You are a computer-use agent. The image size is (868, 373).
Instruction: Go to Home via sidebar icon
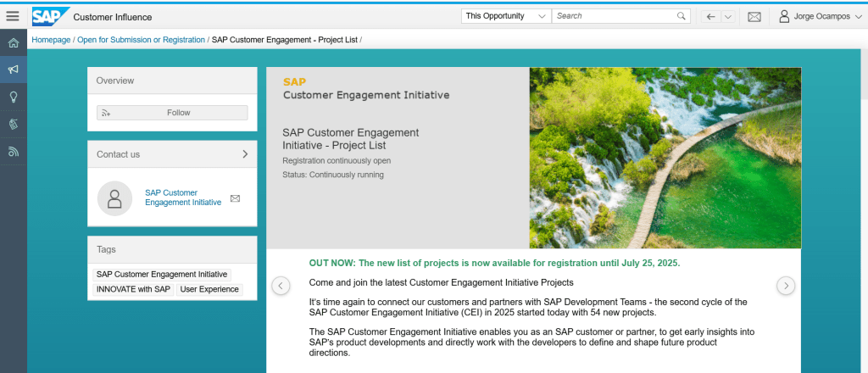(x=13, y=42)
